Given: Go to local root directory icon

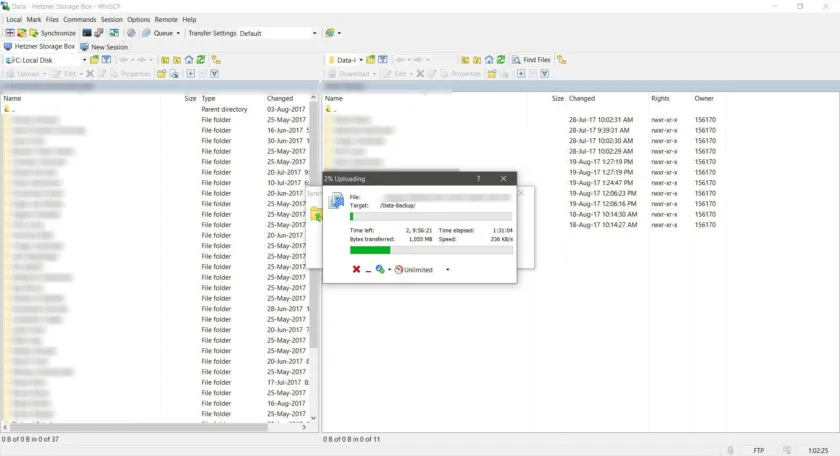Looking at the screenshot, I should (177, 60).
